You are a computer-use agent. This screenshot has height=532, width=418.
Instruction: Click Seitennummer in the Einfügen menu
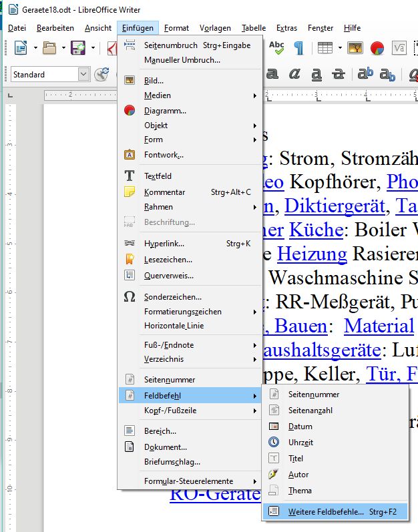190,379
